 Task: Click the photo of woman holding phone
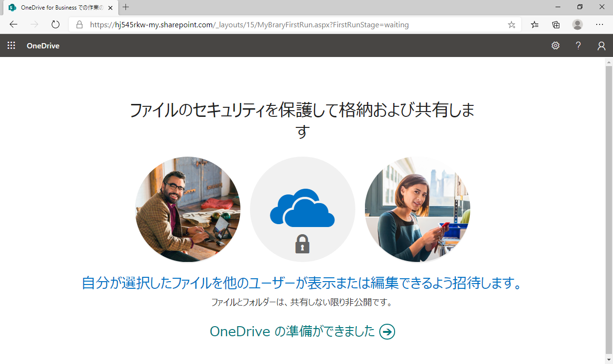click(x=418, y=209)
